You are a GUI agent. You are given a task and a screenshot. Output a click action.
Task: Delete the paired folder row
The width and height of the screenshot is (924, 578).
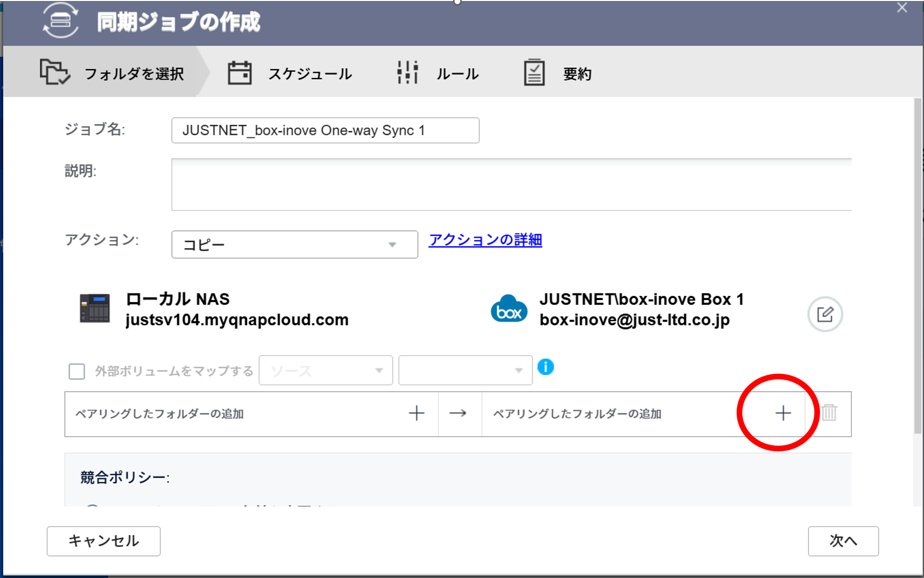[829, 412]
